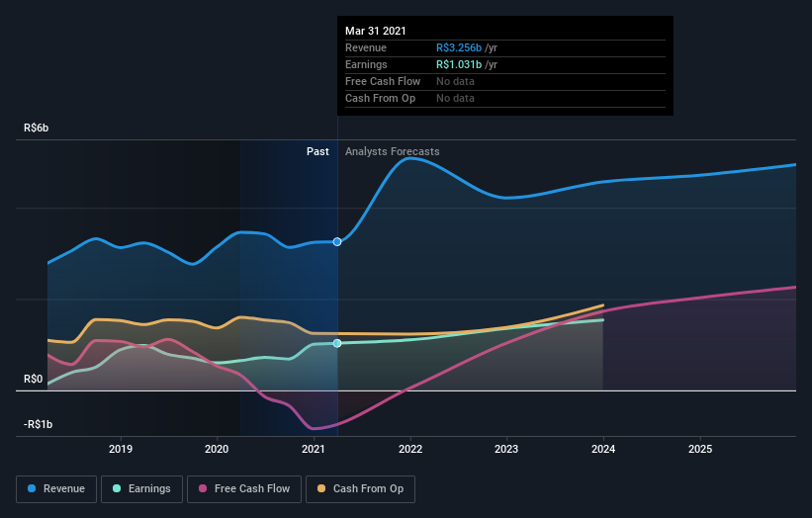Select the revenue data point at Mar 2021

click(x=337, y=241)
